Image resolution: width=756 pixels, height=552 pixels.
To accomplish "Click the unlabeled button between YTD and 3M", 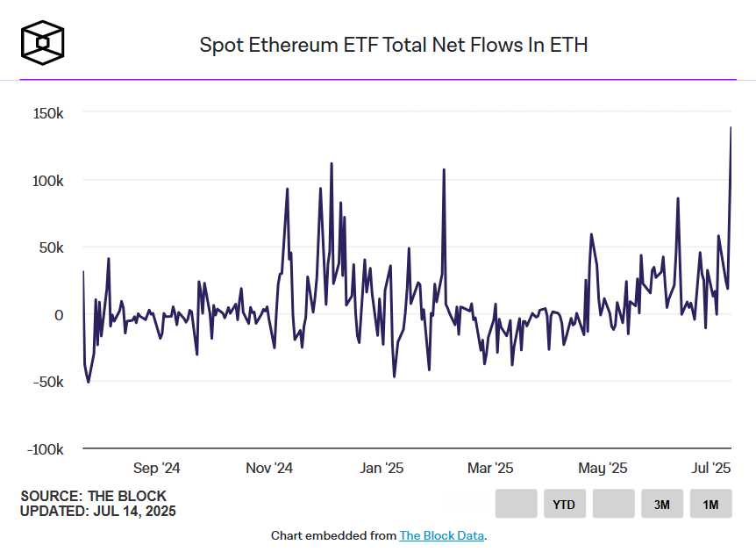I will (x=613, y=504).
